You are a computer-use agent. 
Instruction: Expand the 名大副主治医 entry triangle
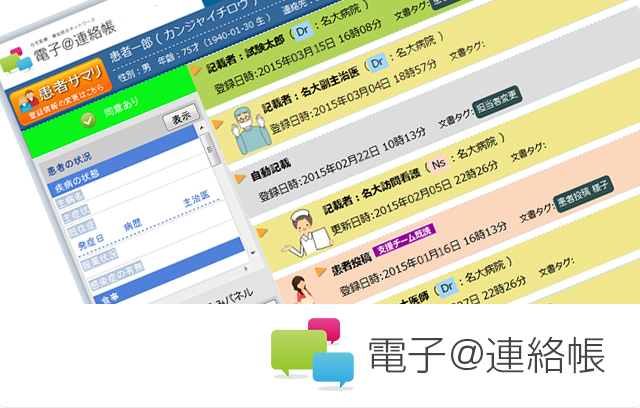(218, 124)
